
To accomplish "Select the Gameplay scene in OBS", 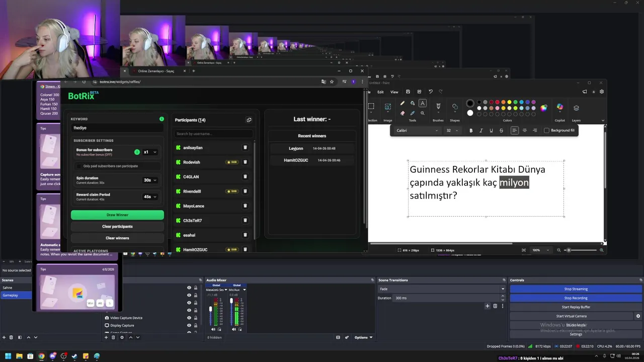I will tap(16, 295).
